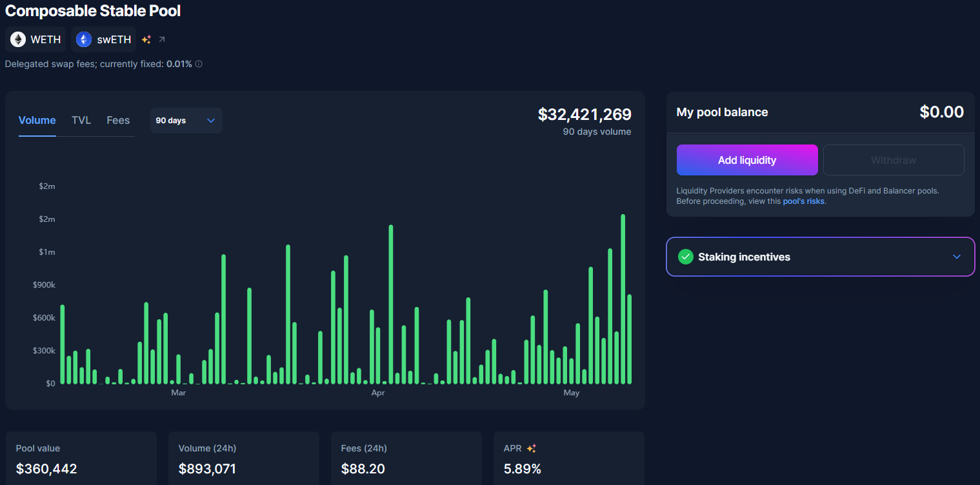
Task: Expand the Staking incentives panel chevron
Action: click(957, 257)
